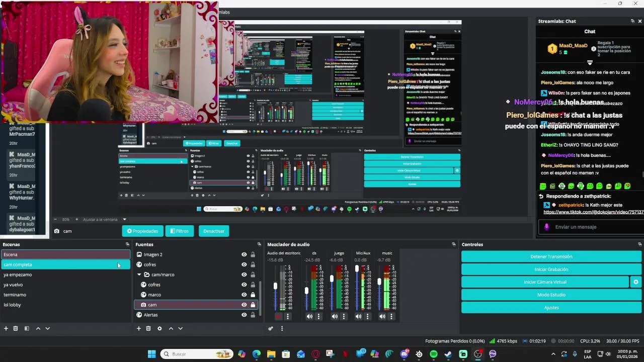Open File Explorer from the taskbar
Image resolution: width=644 pixels, height=362 pixels.
[x=271, y=354]
